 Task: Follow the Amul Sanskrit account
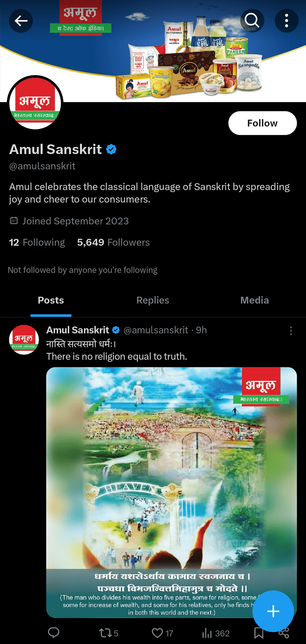pyautogui.click(x=262, y=123)
